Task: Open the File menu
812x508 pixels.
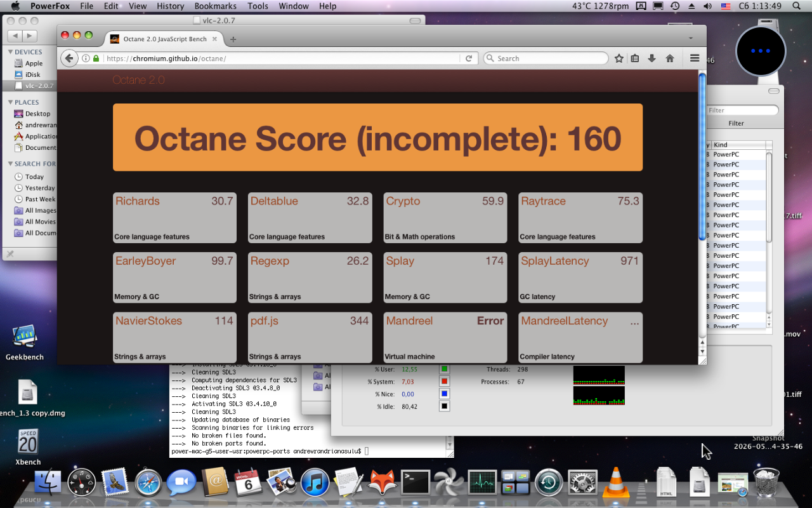Action: (x=86, y=6)
